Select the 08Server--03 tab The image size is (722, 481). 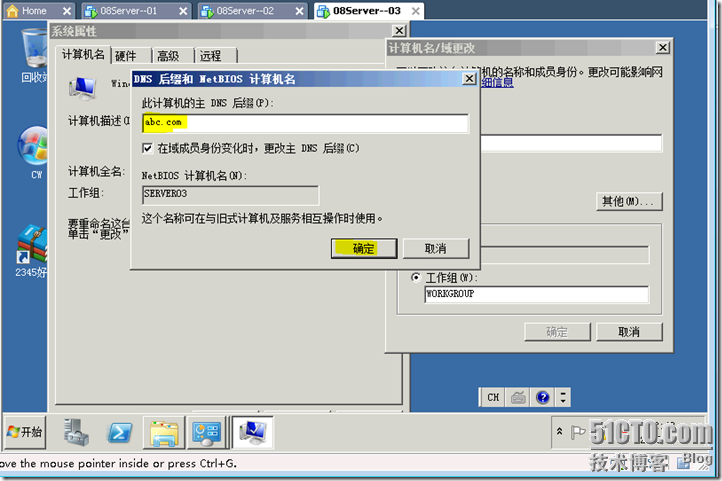tap(367, 11)
